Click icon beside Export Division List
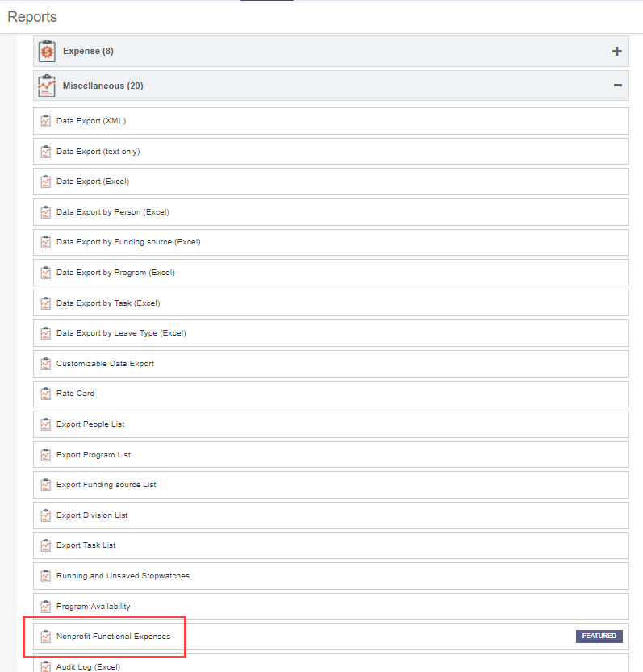 tap(46, 515)
